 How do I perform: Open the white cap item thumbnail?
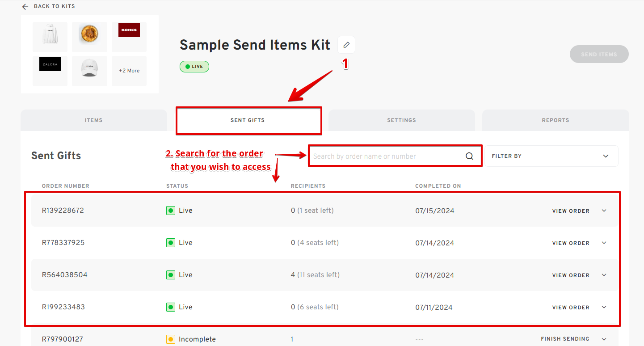pos(89,71)
